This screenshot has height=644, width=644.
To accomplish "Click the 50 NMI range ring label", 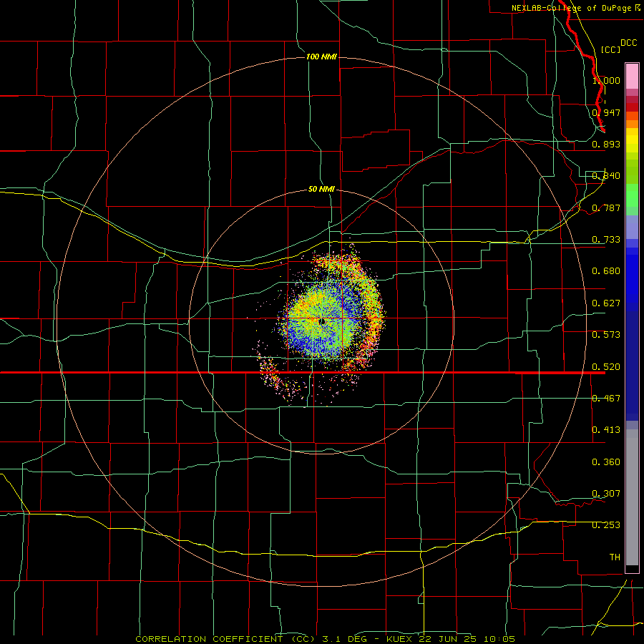I will click(x=321, y=189).
